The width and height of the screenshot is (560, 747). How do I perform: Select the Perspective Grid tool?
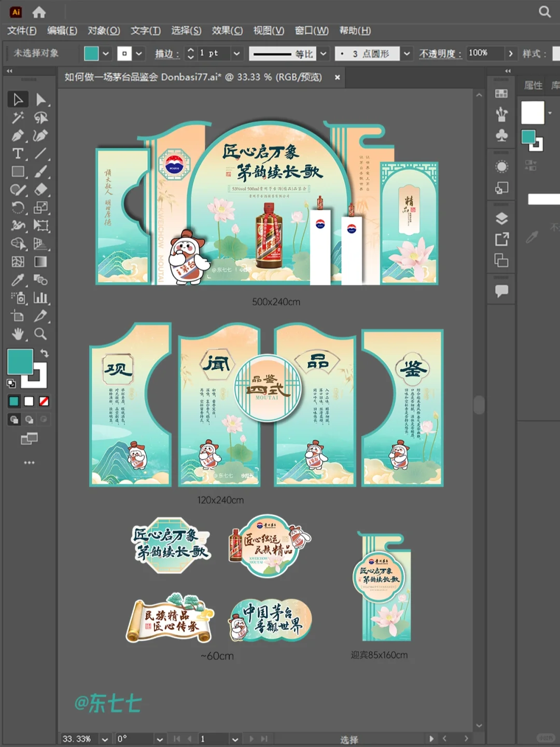[x=40, y=244]
